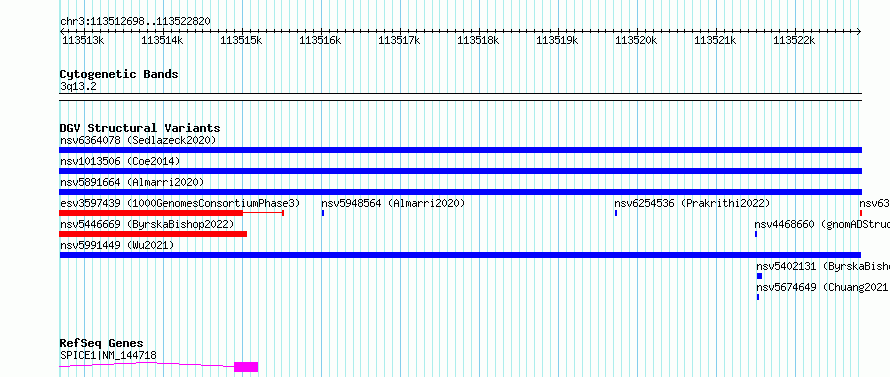Select the nsv5446669 (ByrskaBishop2022) red bar

153,234
